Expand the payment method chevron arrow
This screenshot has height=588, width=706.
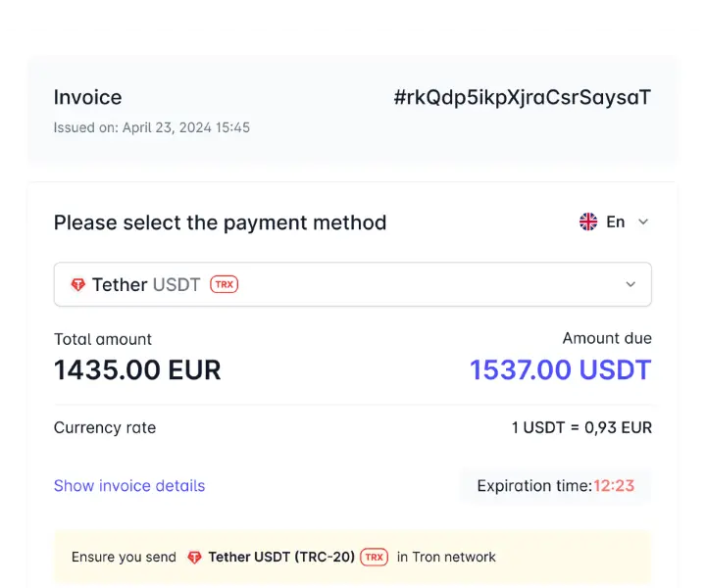coord(630,285)
